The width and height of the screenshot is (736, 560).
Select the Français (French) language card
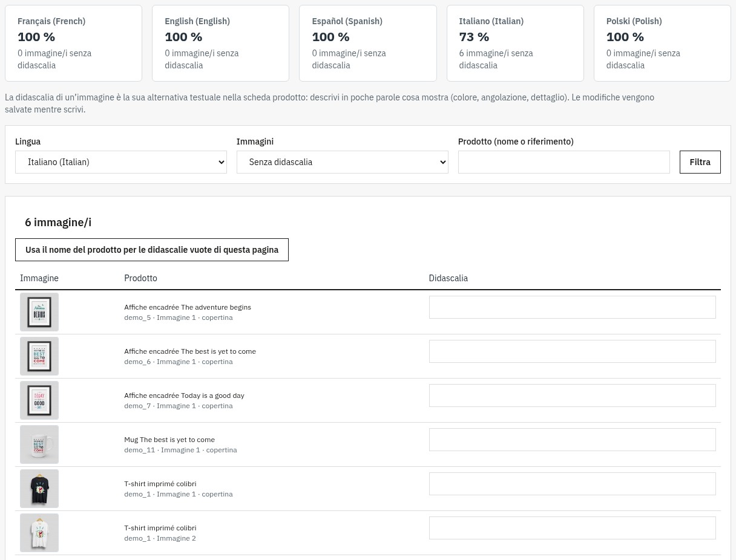73,44
